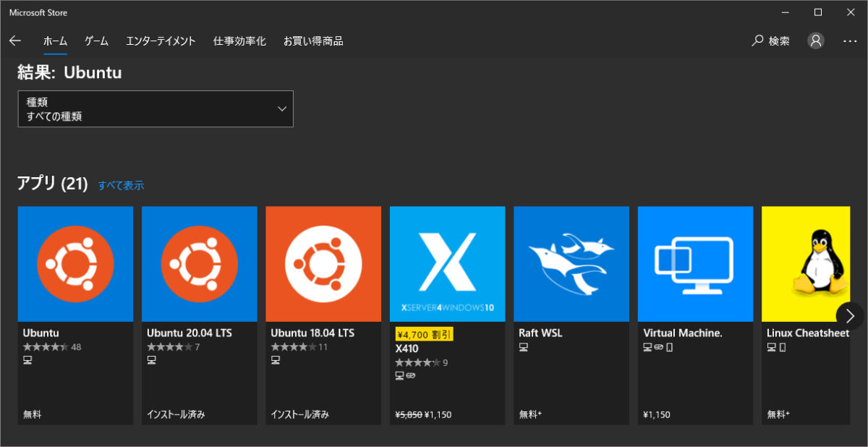Image resolution: width=868 pixels, height=447 pixels.
Task: Click the ¥1,150 price on Virtual Machine.
Action: pyautogui.click(x=657, y=415)
